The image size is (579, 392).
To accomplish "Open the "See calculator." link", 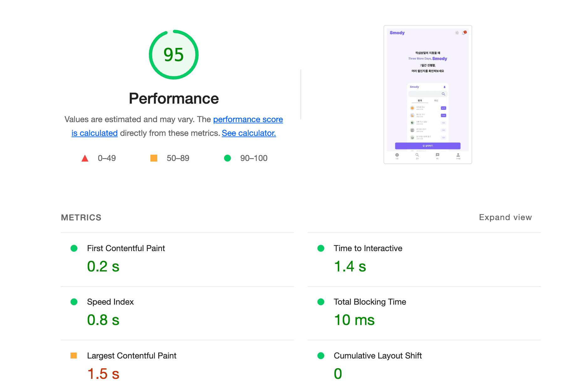I will click(249, 133).
